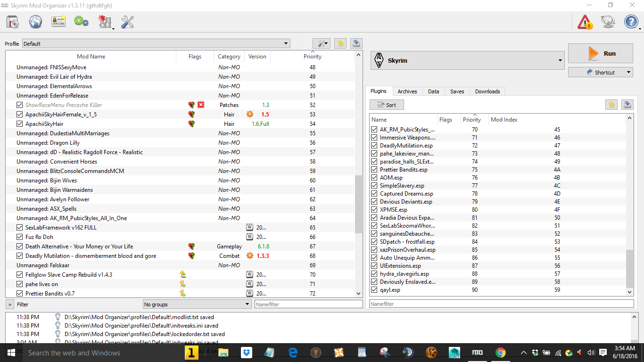Screen dimensions: 644x362
Task: Disable the Immersive Weapons plugin checkbox
Action: (374, 138)
